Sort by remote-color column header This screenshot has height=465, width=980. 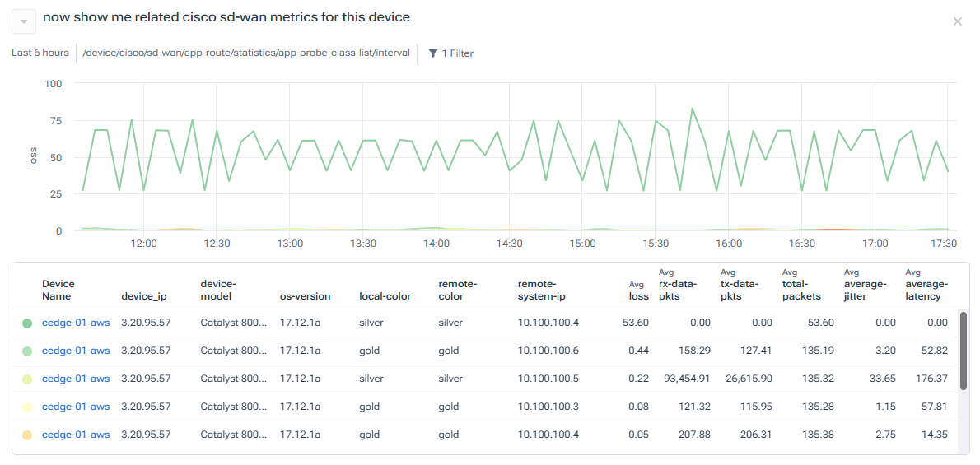pyautogui.click(x=458, y=290)
